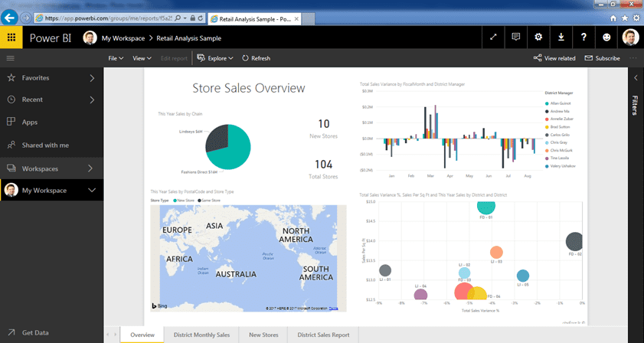This screenshot has height=343, width=644.
Task: Expand the Favorites flyout arrow
Action: [x=92, y=78]
